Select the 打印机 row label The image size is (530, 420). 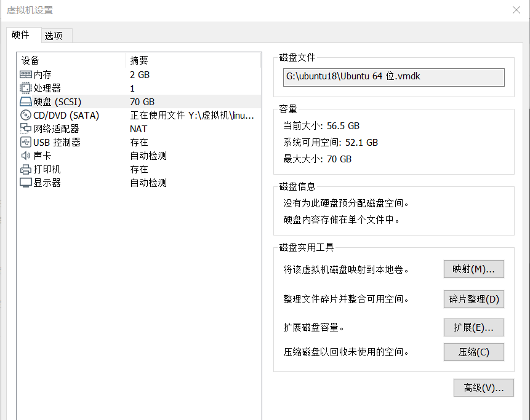coord(47,169)
